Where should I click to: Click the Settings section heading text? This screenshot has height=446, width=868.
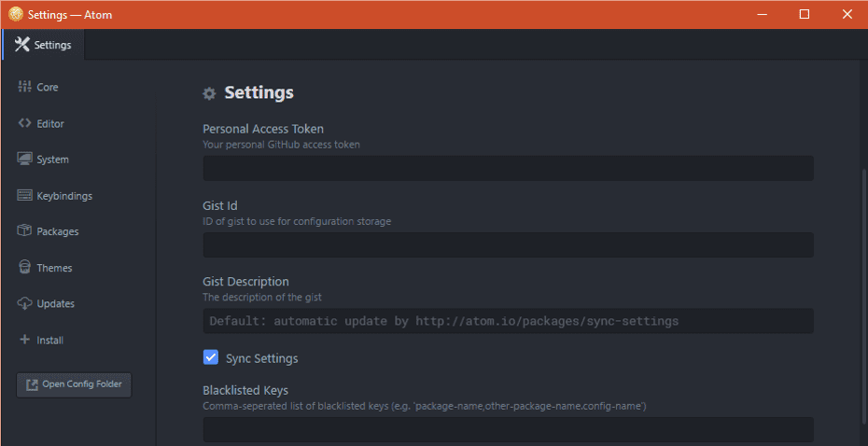pyautogui.click(x=259, y=92)
